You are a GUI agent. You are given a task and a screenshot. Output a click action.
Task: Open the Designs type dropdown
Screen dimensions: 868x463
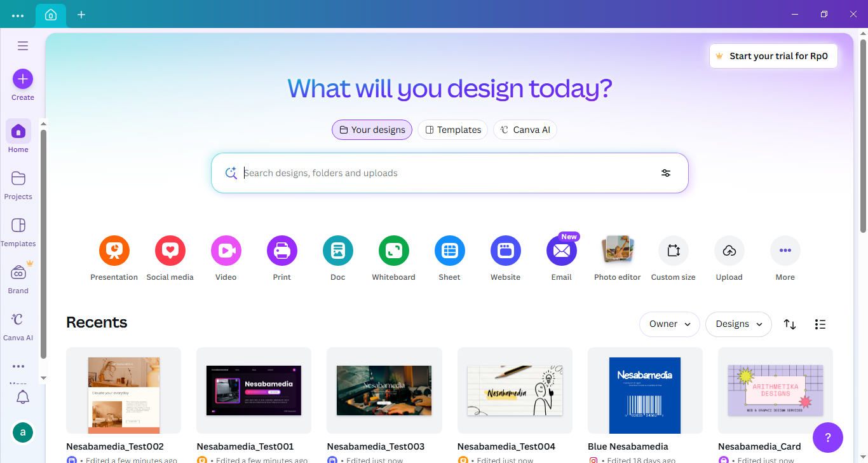(738, 324)
